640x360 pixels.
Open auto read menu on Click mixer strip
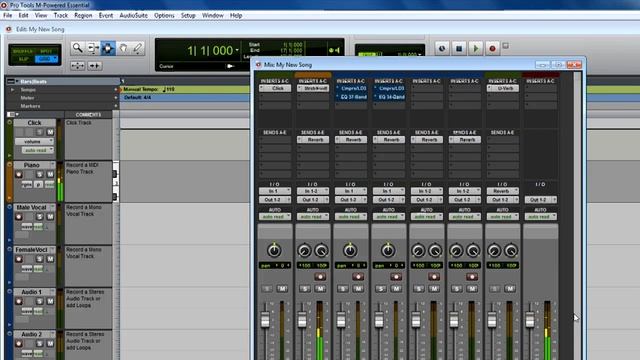(x=275, y=217)
